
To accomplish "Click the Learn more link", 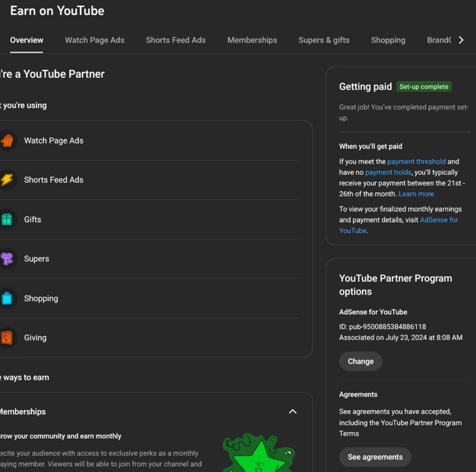I will click(x=416, y=194).
